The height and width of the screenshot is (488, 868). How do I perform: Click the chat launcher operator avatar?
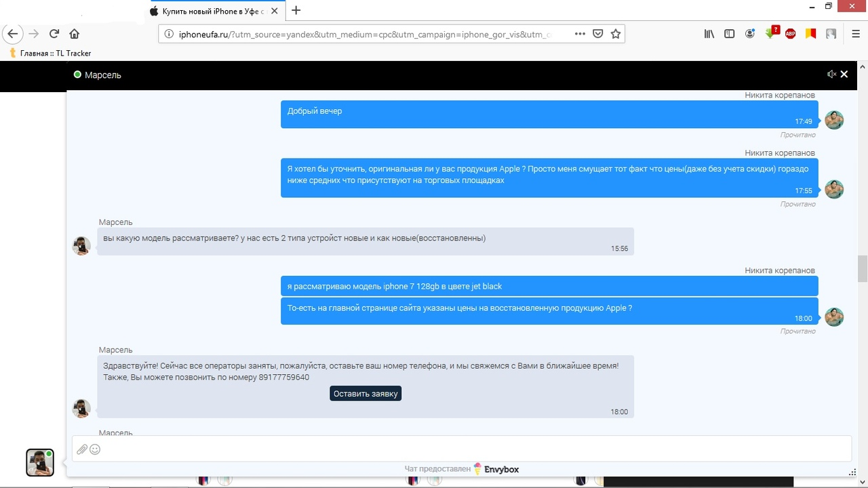tap(40, 462)
